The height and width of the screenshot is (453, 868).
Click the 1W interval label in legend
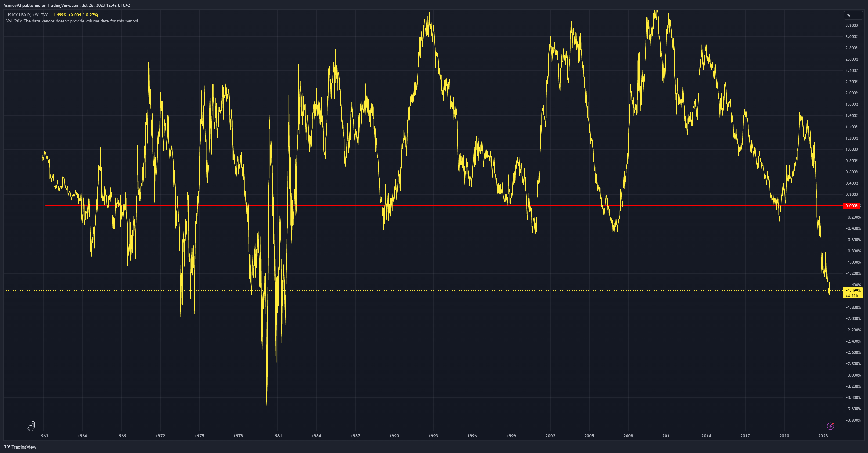35,15
